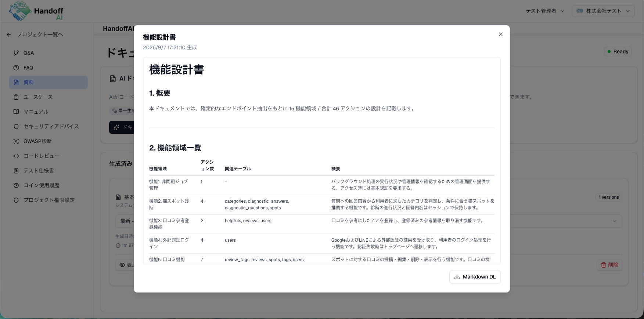Close the 機能設計書 dialog
The image size is (644, 319).
point(500,34)
